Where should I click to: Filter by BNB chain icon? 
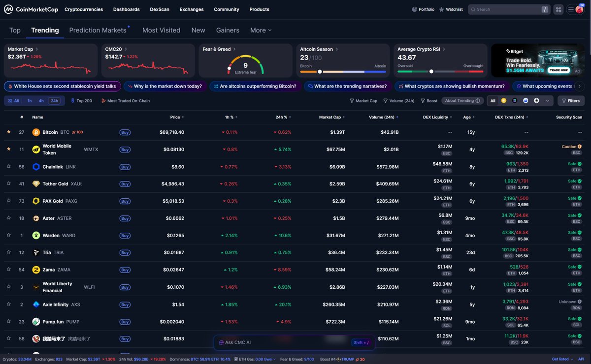504,100
